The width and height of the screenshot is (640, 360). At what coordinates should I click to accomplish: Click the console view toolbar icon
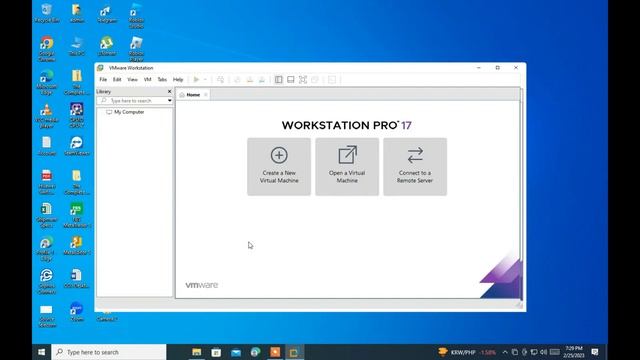tap(332, 80)
